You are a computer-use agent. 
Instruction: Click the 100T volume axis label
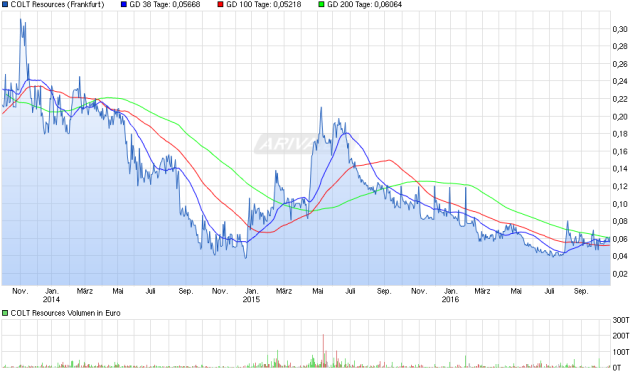pyautogui.click(x=621, y=352)
